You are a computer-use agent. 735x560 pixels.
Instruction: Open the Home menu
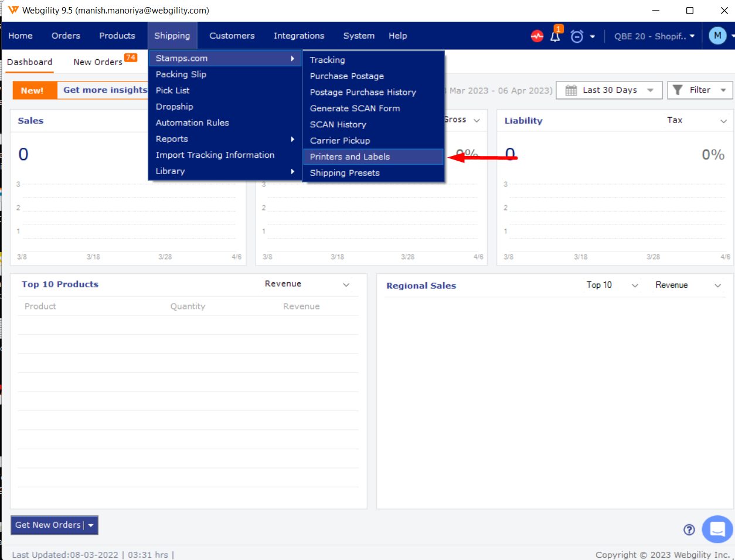pos(21,36)
